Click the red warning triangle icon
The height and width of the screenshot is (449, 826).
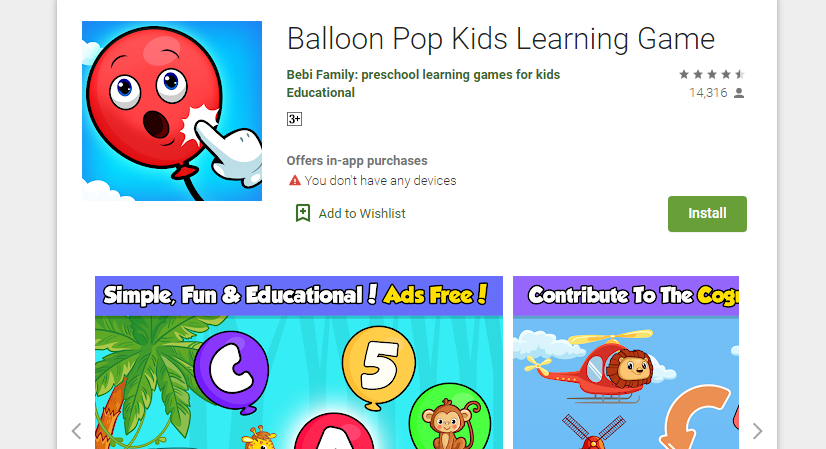(x=294, y=181)
